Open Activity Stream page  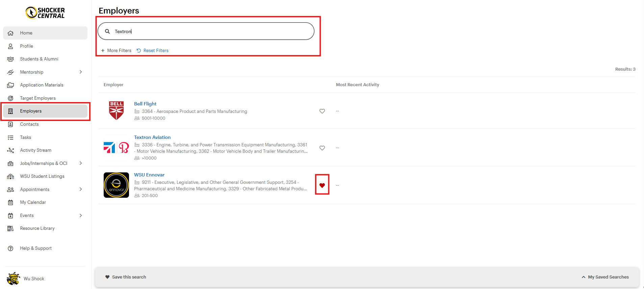(45, 150)
